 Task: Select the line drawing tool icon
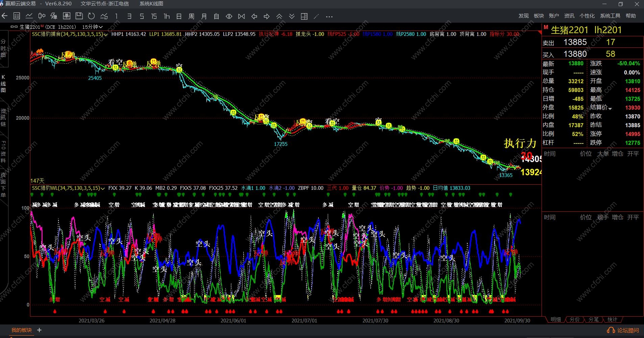tap(316, 16)
